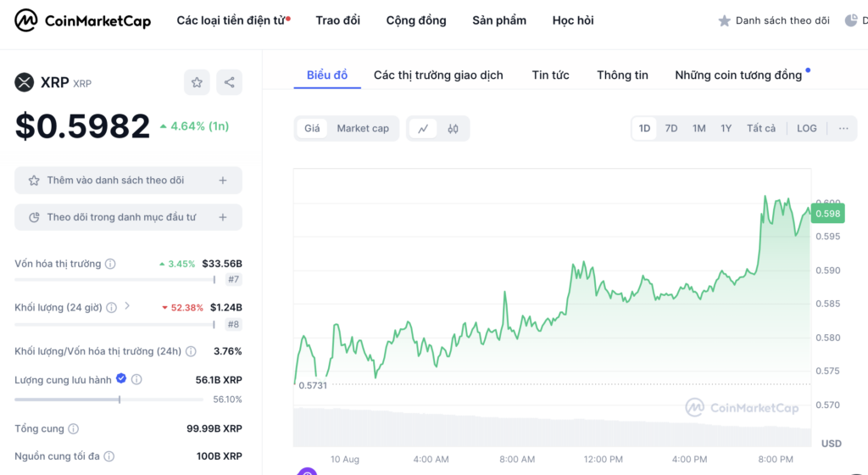
Task: Switch to Các thị trường giao dịch tab
Action: coord(438,75)
